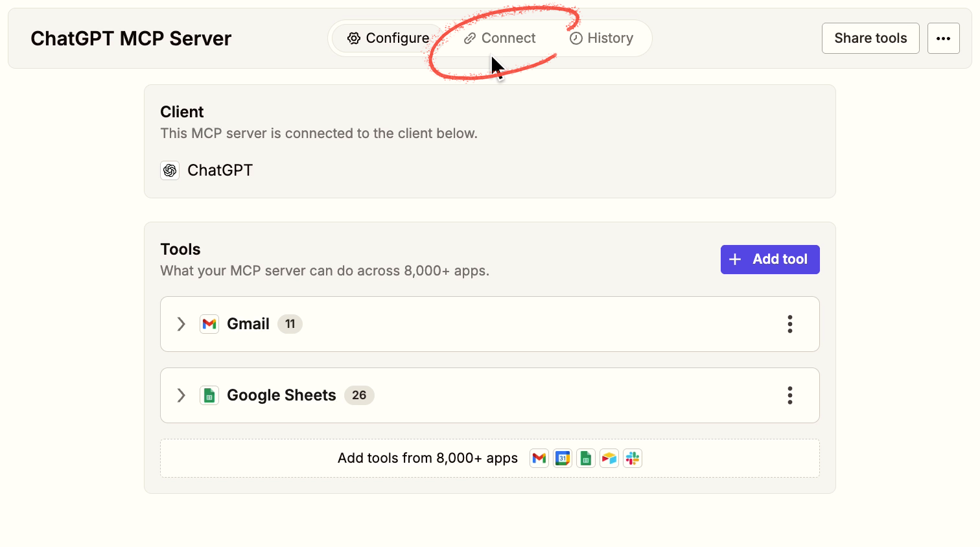Click the ChatGPT client name
This screenshot has height=547, width=980.
220,170
